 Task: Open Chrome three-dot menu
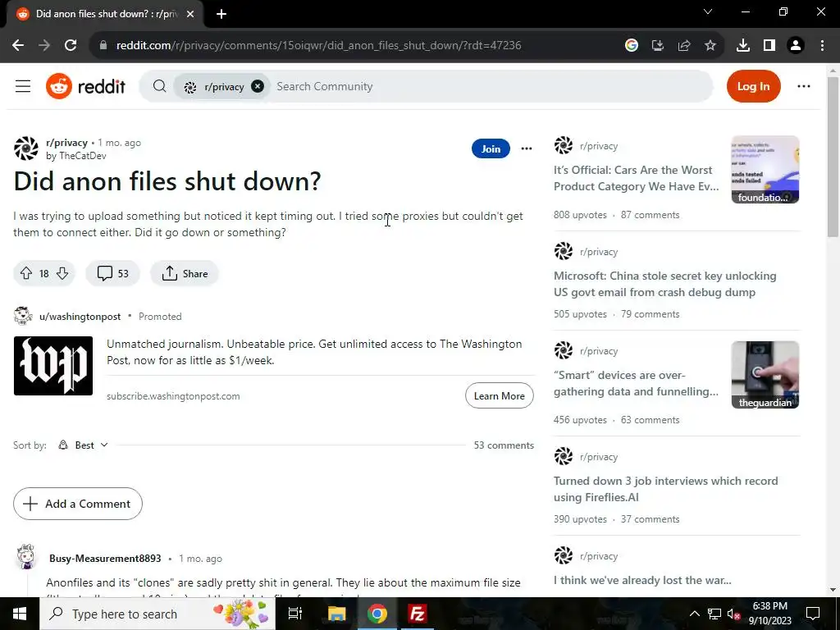coord(822,46)
